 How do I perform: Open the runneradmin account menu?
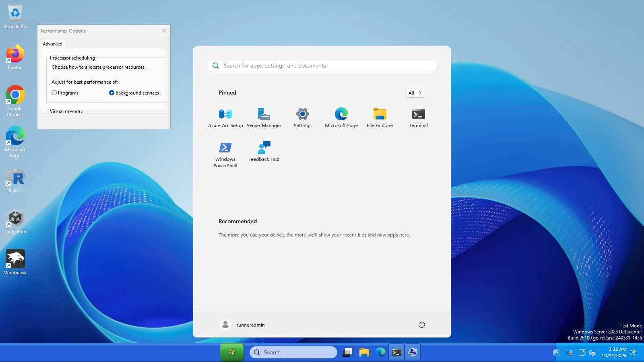(242, 325)
